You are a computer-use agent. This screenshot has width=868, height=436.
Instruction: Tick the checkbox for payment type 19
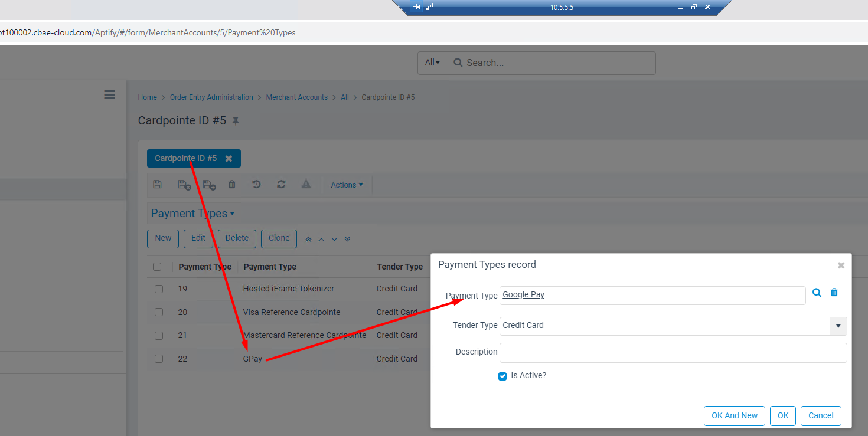pyautogui.click(x=158, y=289)
